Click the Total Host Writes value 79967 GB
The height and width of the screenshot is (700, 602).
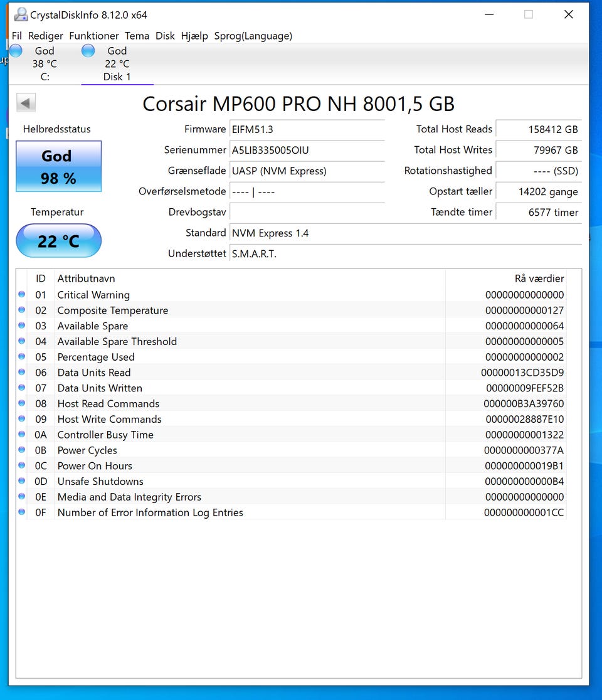[539, 150]
